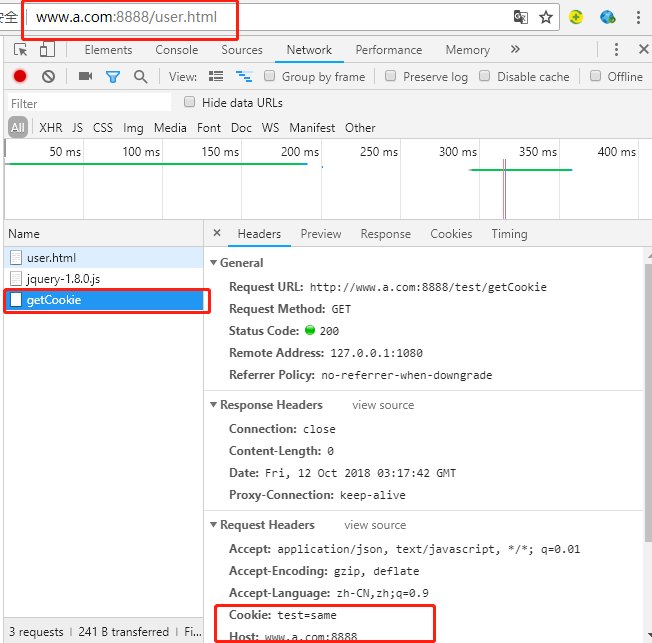Switch to the Preview detail tab
Screen dimensions: 652x643
321,234
